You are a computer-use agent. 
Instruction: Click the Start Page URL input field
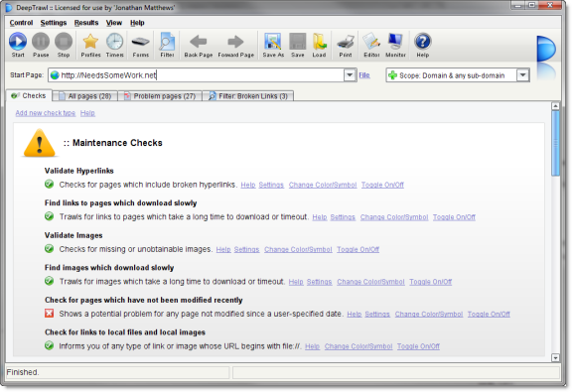click(202, 75)
